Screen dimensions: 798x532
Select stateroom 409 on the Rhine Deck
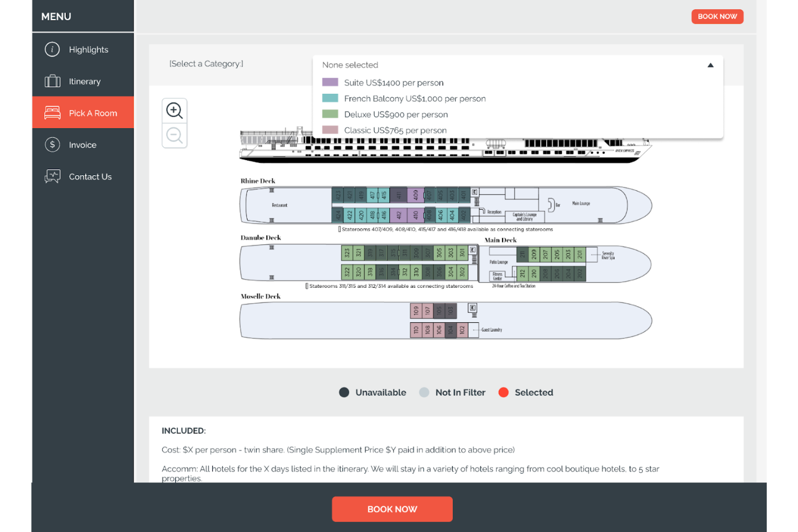(415, 195)
